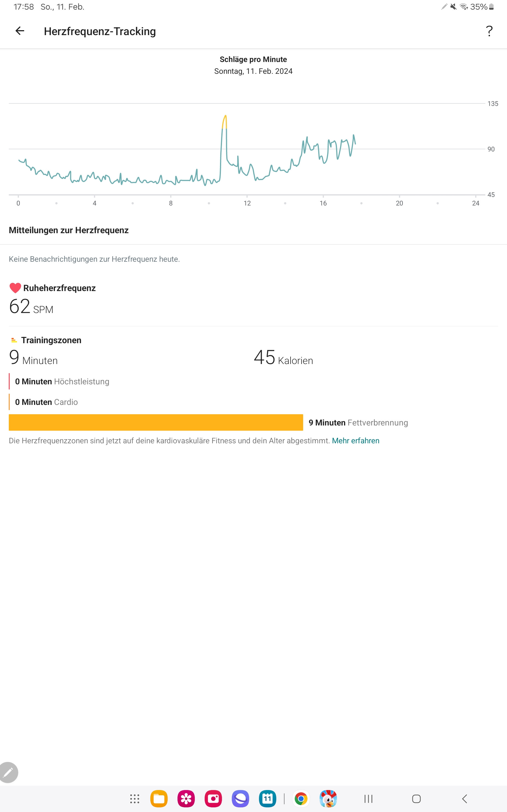The width and height of the screenshot is (507, 812).
Task: Tap the back arrow in the header
Action: [20, 31]
